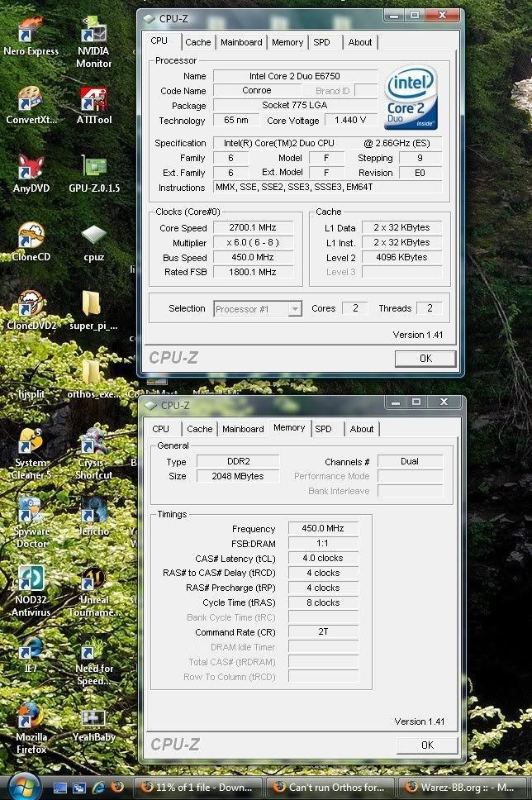This screenshot has height=800, width=532.
Task: Click the Level 2 4096 KBytes value
Action: pos(402,257)
